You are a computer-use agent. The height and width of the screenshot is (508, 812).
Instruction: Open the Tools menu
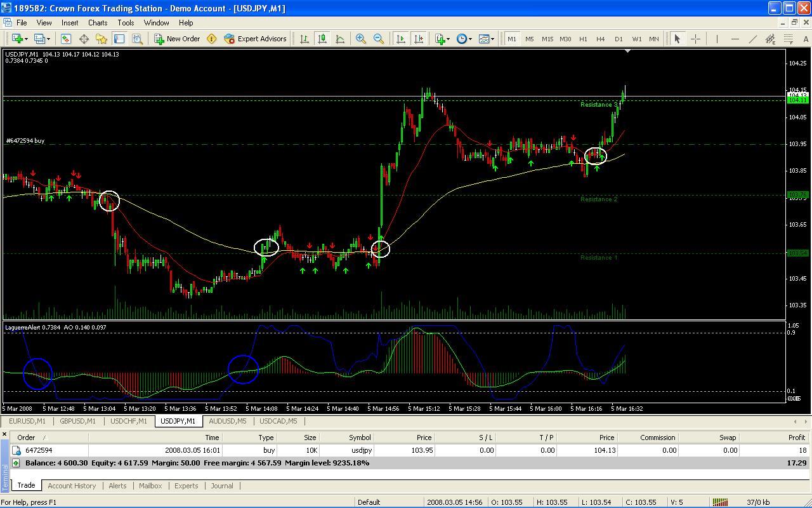(x=126, y=22)
